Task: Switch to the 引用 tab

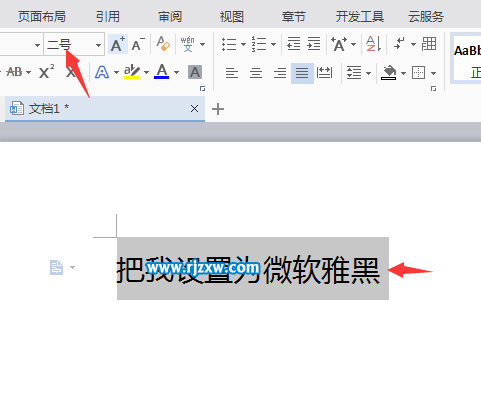Action: tap(108, 16)
